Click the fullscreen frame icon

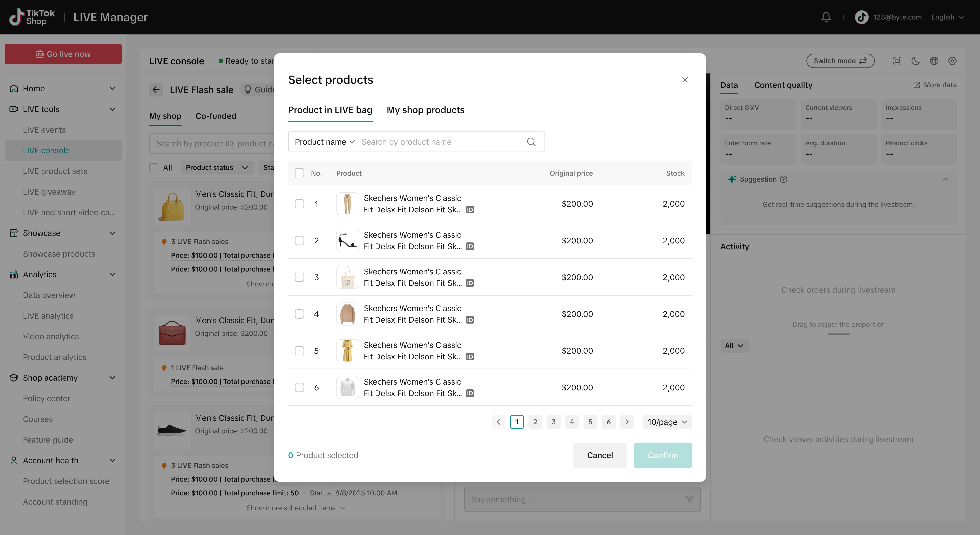(x=897, y=61)
